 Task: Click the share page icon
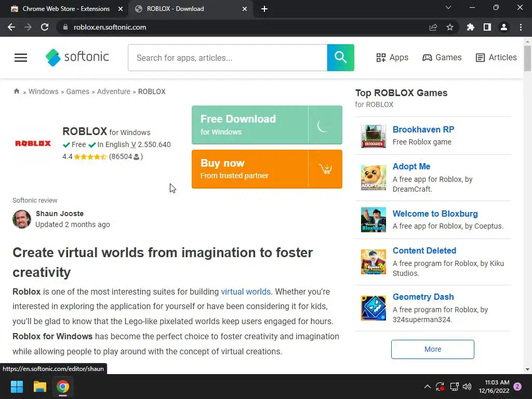[x=433, y=27]
